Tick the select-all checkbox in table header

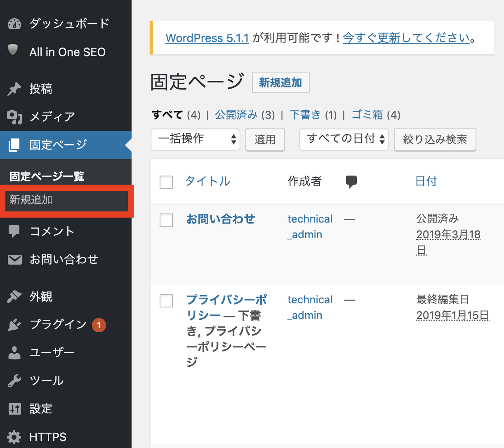(x=166, y=182)
